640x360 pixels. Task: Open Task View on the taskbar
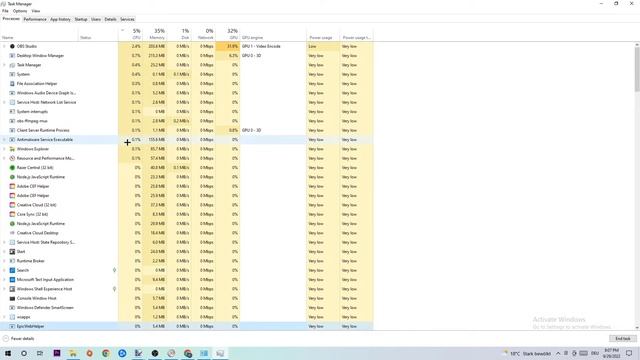pyautogui.click(x=40, y=353)
